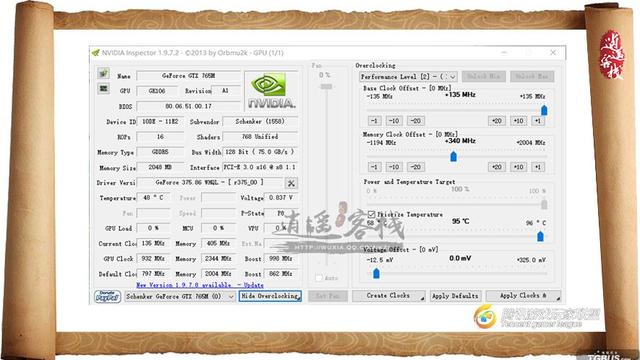Click the Driver Version field GeForce 376.86
The image size is (640, 360).
210,182
